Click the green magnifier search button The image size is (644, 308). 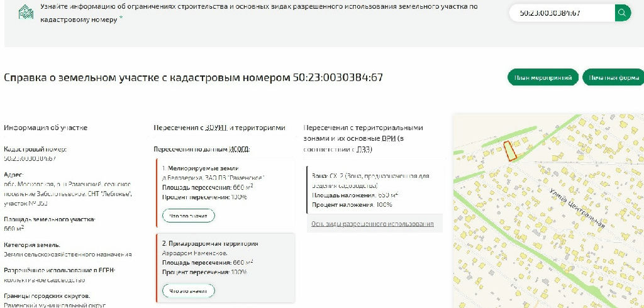[x=623, y=13]
